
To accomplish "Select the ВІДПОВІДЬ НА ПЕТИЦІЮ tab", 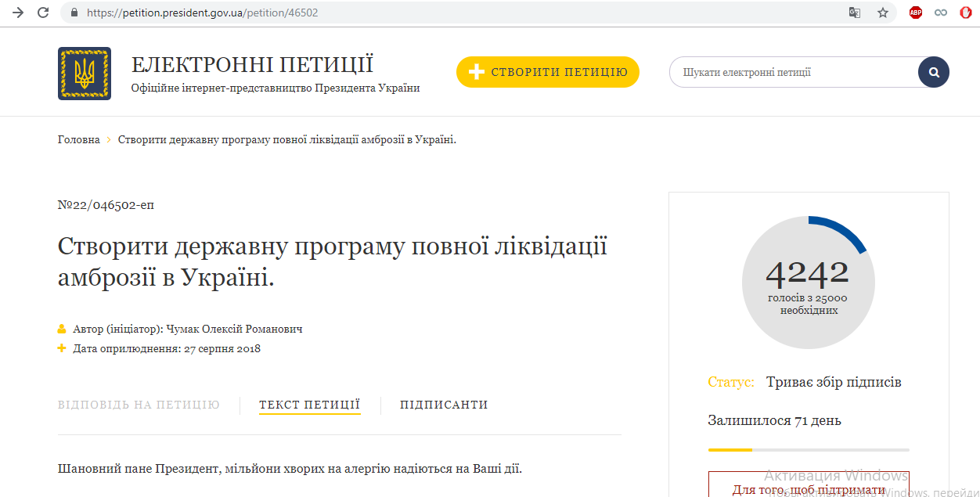I will click(138, 405).
